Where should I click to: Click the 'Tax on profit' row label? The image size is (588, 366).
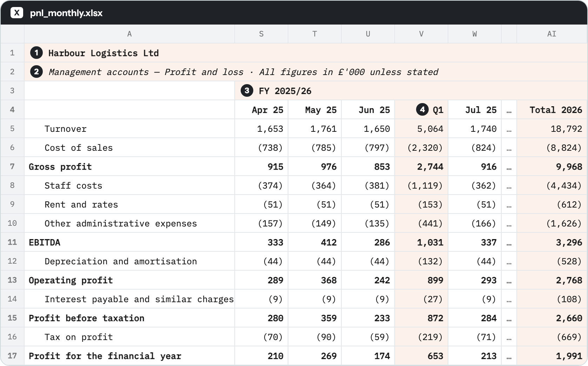[79, 337]
